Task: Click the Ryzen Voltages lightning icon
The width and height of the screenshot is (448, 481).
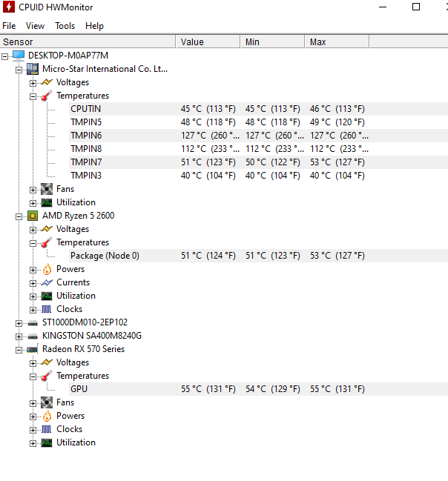Action: click(x=47, y=229)
